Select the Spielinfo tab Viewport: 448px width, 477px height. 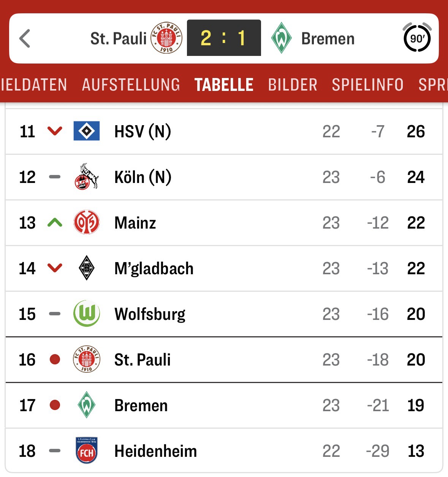pyautogui.click(x=367, y=84)
